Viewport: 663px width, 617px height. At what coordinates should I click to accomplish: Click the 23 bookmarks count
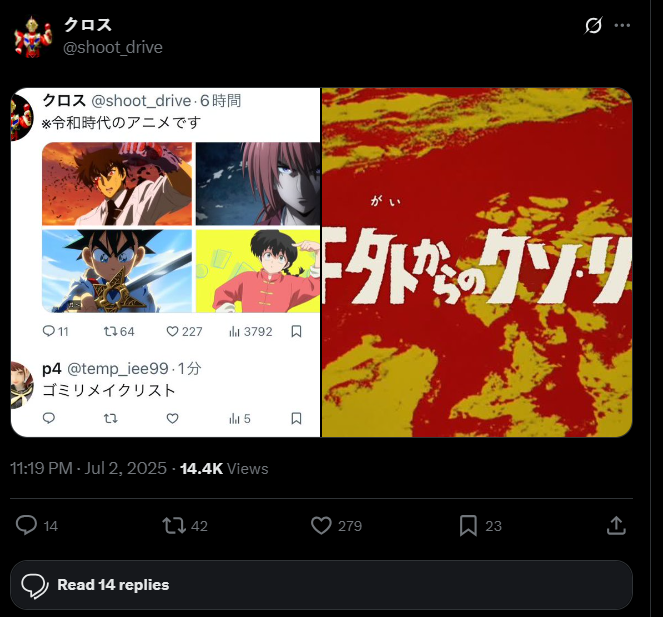coord(493,526)
